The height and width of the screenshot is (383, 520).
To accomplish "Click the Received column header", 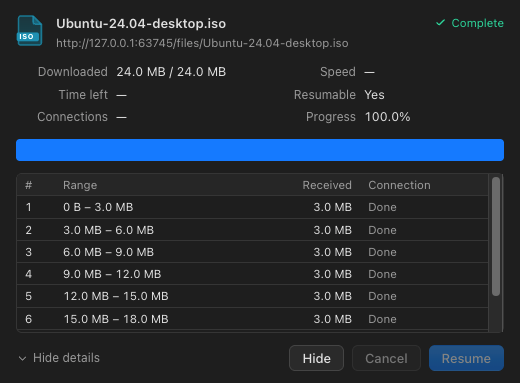I will coord(327,185).
